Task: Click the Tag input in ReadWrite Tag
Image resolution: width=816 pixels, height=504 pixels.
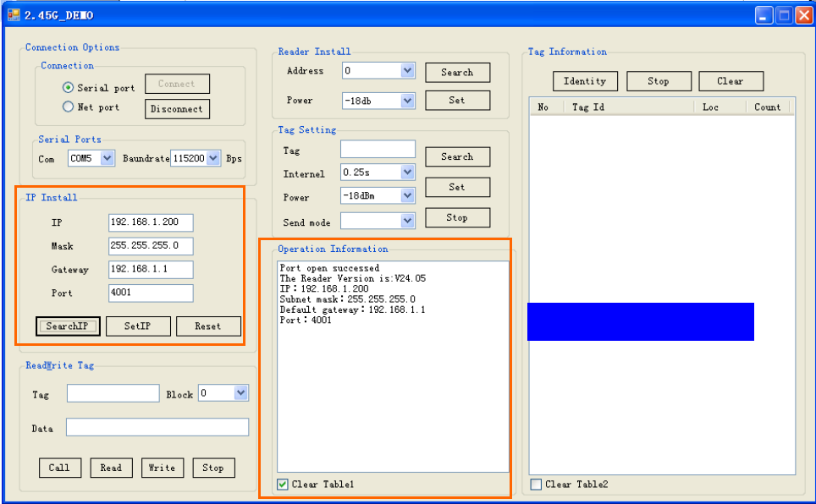Action: 113,393
